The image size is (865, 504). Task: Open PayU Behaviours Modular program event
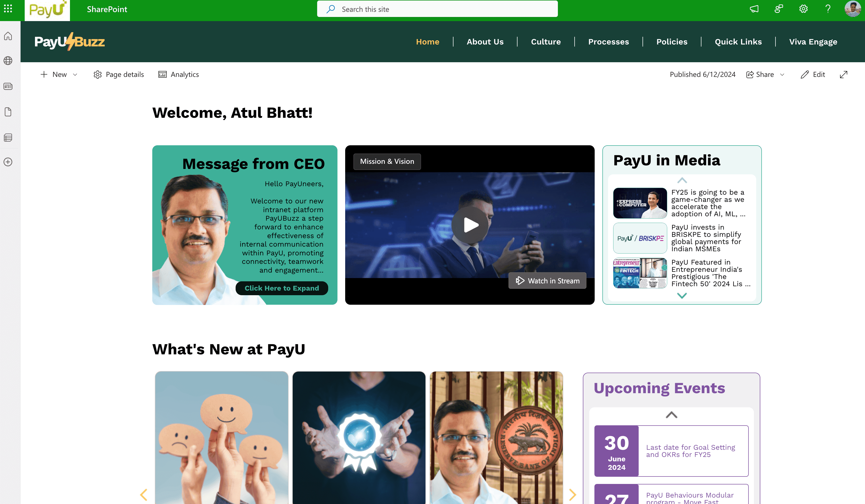690,498
